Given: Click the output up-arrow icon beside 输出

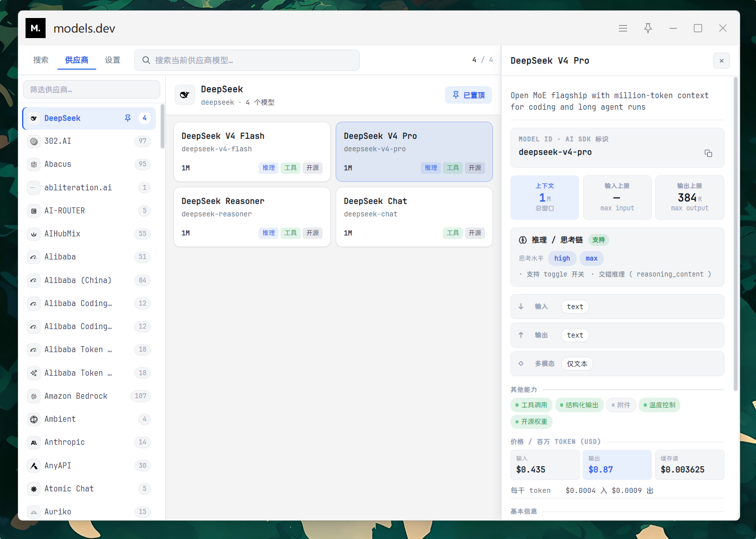Looking at the screenshot, I should tap(521, 335).
